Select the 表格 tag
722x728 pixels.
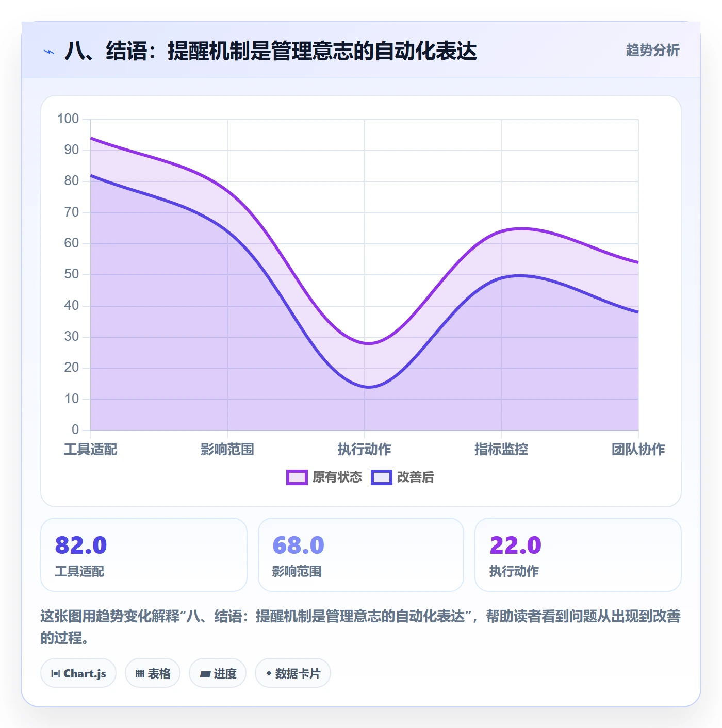pyautogui.click(x=153, y=673)
